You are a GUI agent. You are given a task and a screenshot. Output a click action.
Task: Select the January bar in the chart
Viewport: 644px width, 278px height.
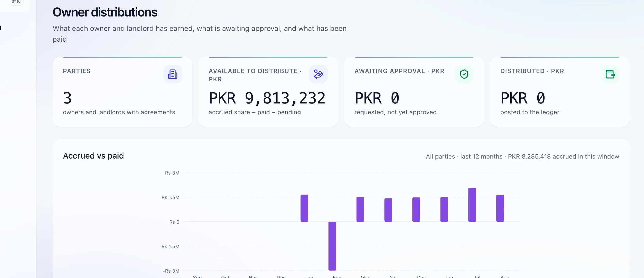[304, 208]
